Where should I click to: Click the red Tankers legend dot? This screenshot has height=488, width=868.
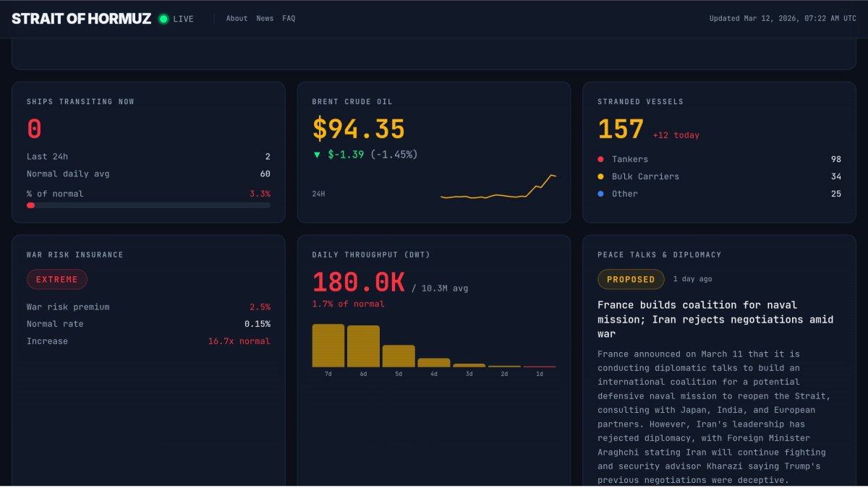tap(600, 159)
